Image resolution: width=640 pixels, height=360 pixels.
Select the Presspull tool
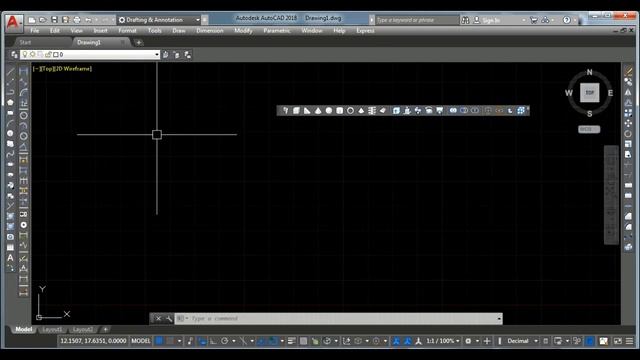coord(407,111)
